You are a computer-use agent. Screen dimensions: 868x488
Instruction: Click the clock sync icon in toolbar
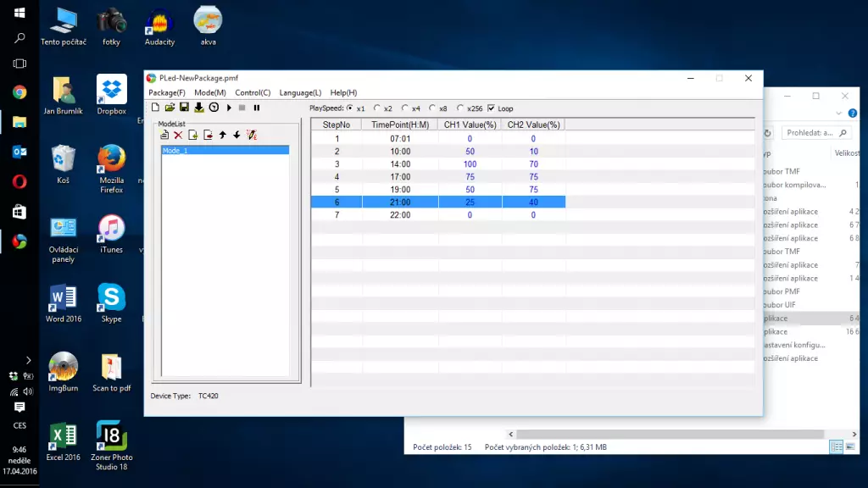(214, 108)
